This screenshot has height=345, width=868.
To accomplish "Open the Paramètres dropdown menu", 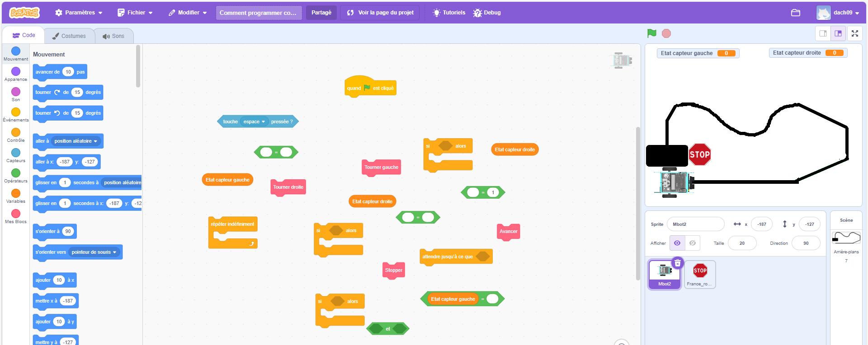I will click(79, 13).
